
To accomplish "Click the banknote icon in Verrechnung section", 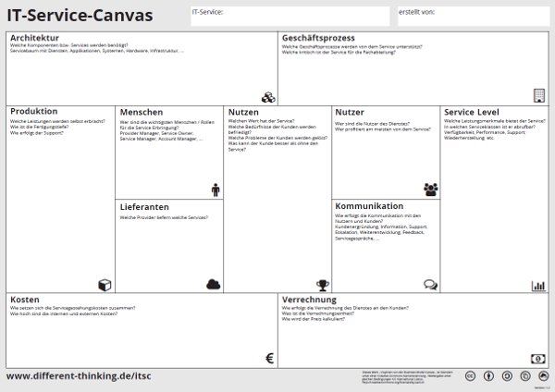I will pos(538,359).
